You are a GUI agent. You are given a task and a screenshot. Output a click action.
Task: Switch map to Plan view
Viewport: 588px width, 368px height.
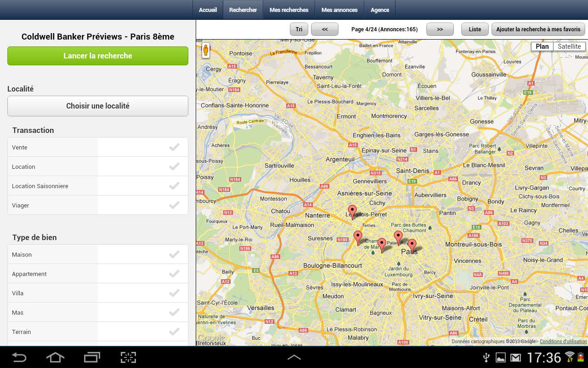pos(542,46)
